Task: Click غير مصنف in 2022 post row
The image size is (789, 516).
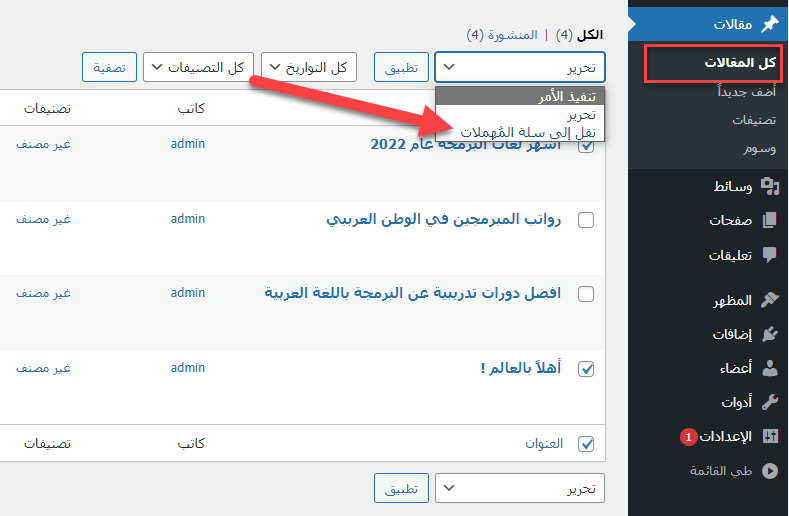Action: pyautogui.click(x=43, y=144)
